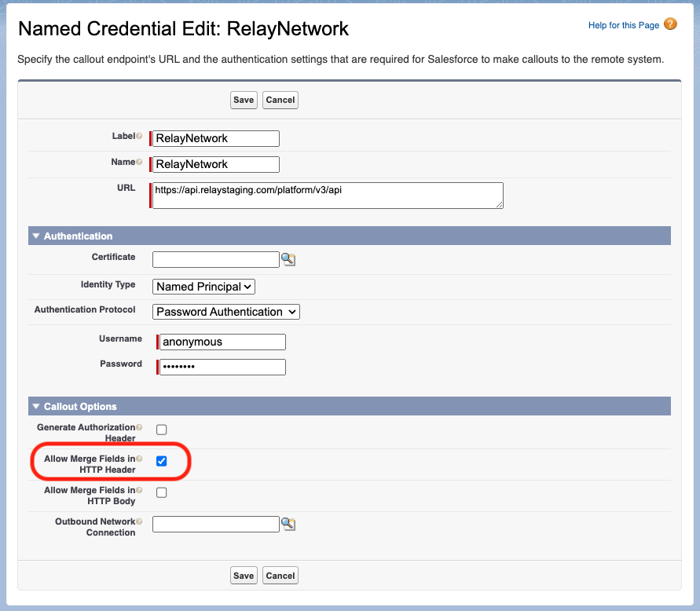
Task: Click the Name field help icon
Action: 139,160
